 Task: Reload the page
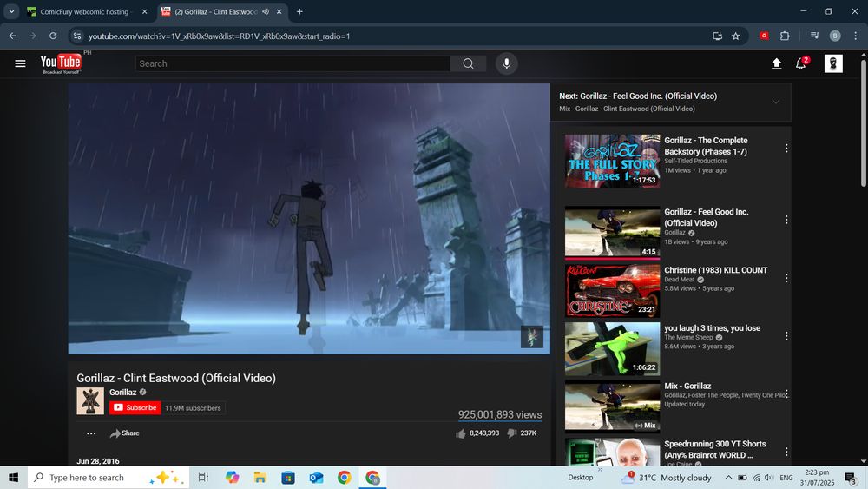coord(53,36)
